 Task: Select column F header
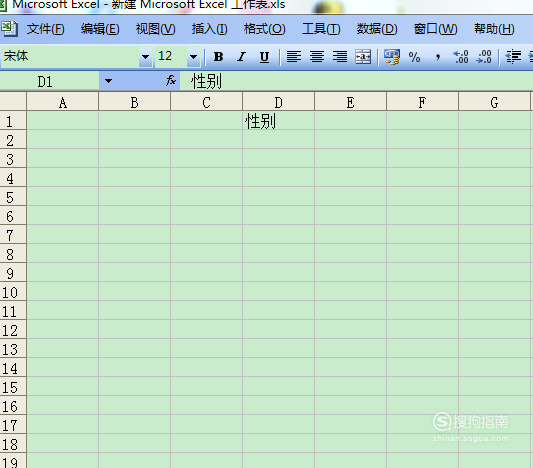422,102
